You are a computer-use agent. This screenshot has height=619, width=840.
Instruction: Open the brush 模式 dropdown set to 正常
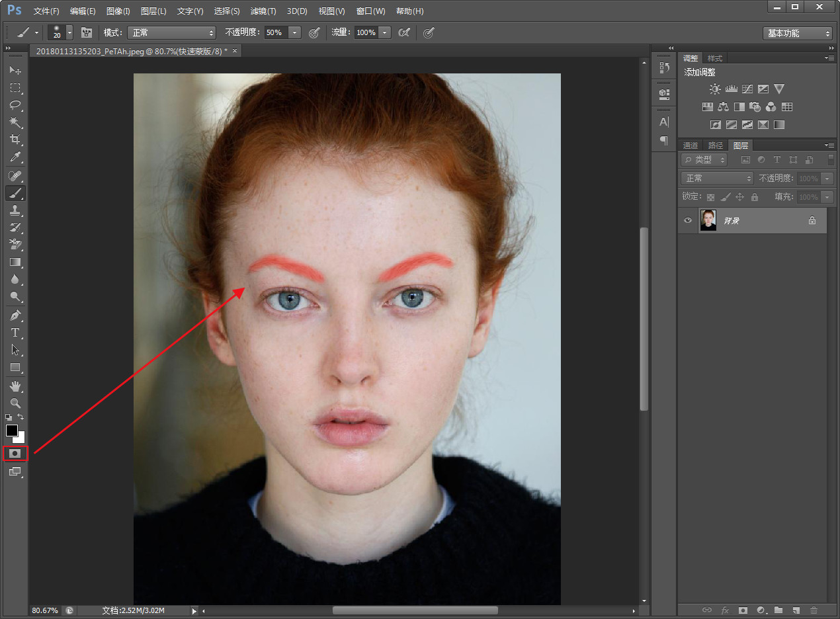tap(171, 32)
